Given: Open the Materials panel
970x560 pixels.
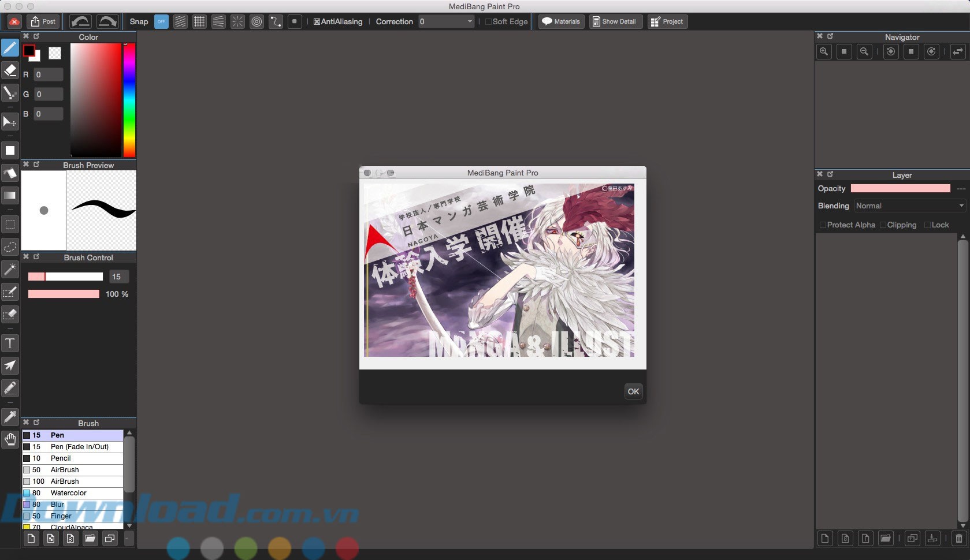Looking at the screenshot, I should [560, 21].
